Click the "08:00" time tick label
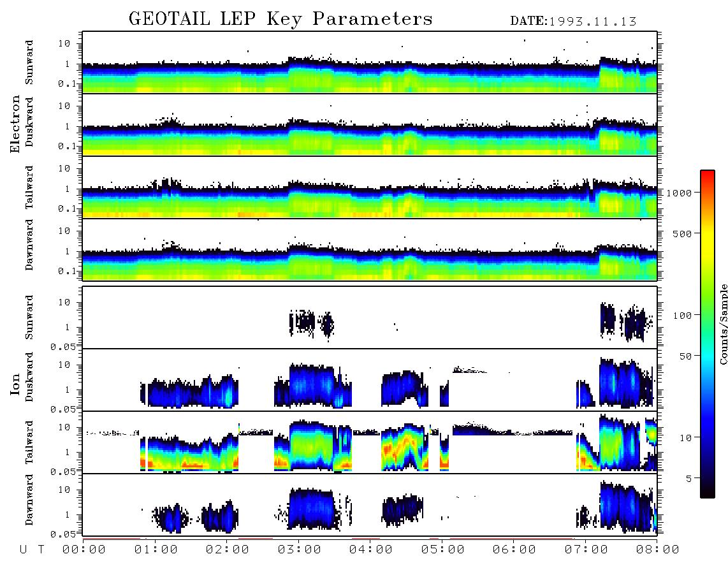Image resolution: width=728 pixels, height=561 pixels. [658, 550]
